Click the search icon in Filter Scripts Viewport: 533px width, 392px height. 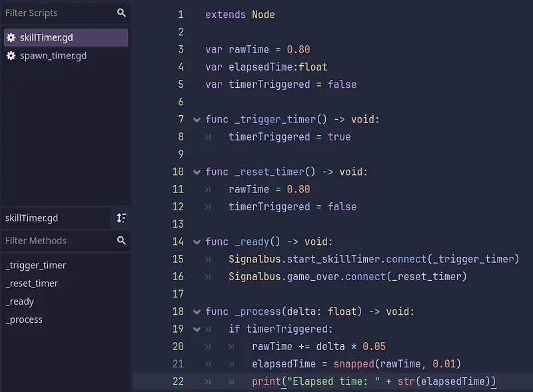tap(121, 13)
